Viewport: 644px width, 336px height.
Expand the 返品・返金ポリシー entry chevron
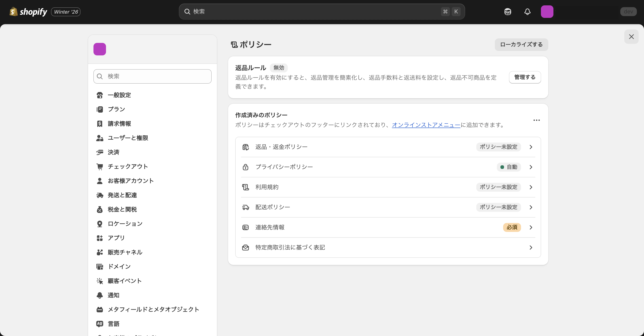coord(531,147)
